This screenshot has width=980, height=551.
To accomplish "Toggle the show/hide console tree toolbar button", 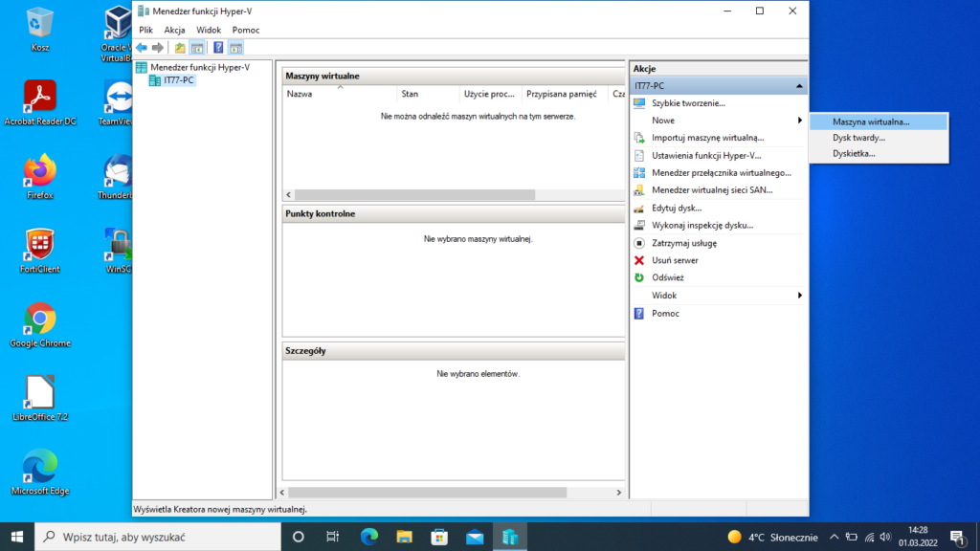I will [198, 47].
